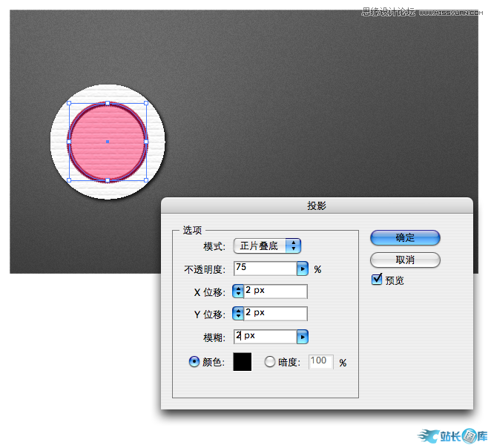Click the 模糊 blur value field
The image size is (491, 448).
pos(264,337)
